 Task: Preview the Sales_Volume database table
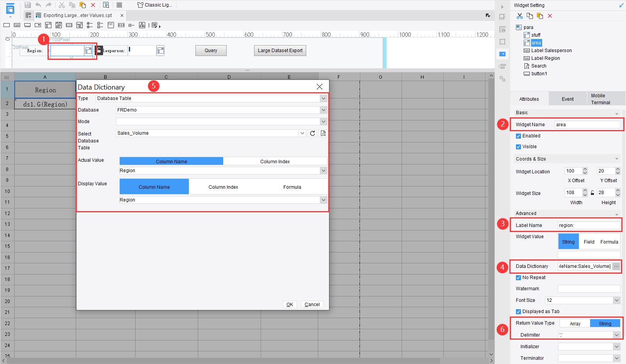(x=323, y=133)
